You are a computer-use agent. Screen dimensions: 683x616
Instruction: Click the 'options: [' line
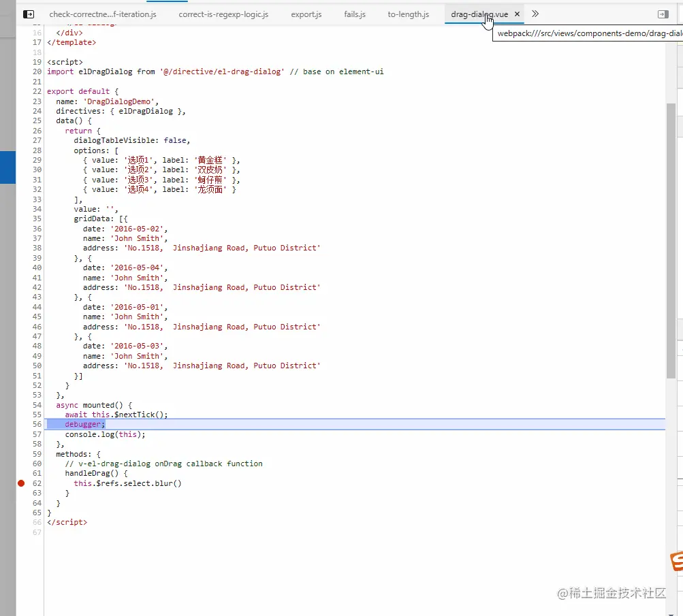click(x=96, y=150)
